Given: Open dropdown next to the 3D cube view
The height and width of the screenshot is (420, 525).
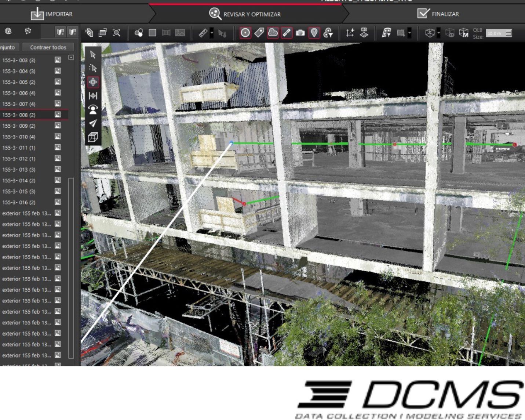Looking at the screenshot, I should point(438,33).
